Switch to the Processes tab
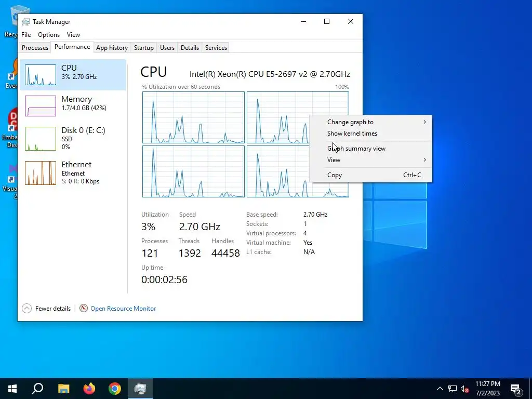 (35, 47)
